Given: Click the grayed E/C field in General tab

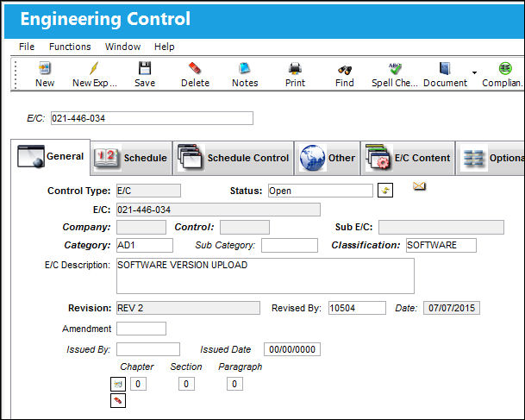Looking at the screenshot, I should tap(218, 210).
